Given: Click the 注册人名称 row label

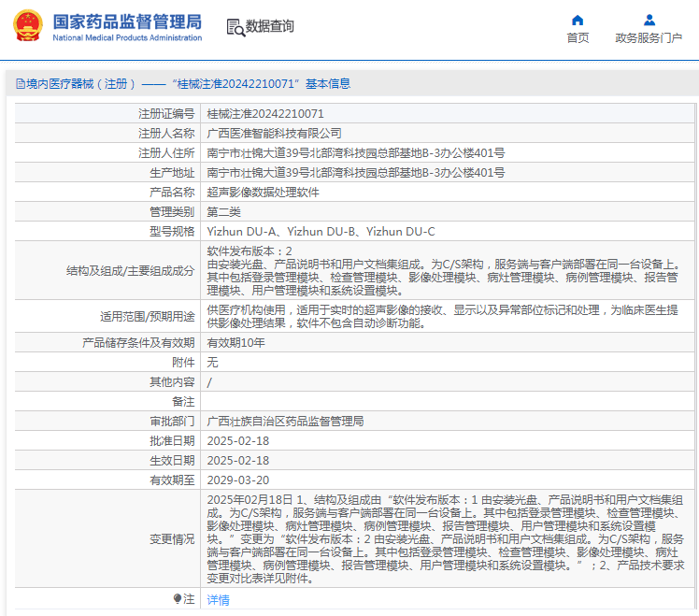Looking at the screenshot, I should [166, 134].
